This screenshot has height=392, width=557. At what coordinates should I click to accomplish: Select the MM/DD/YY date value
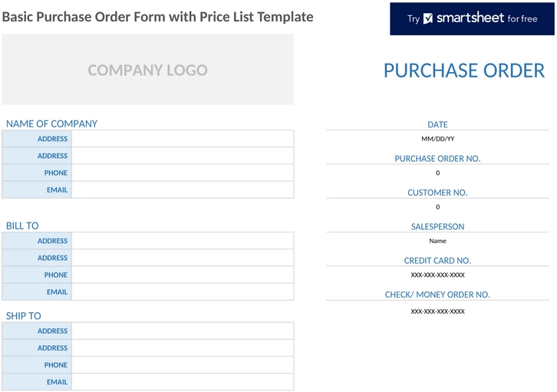pos(437,139)
